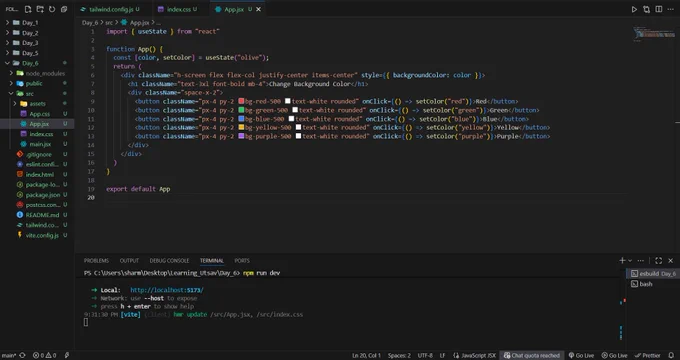
Task: Click the bg-yellow-500 color swatch on line 12
Action: [242, 127]
